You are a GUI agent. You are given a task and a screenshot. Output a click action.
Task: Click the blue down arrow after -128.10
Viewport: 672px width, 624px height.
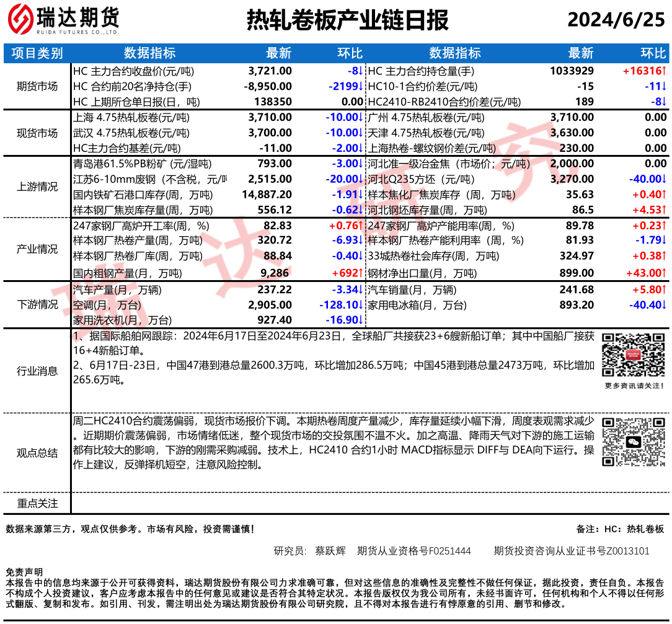(360, 305)
